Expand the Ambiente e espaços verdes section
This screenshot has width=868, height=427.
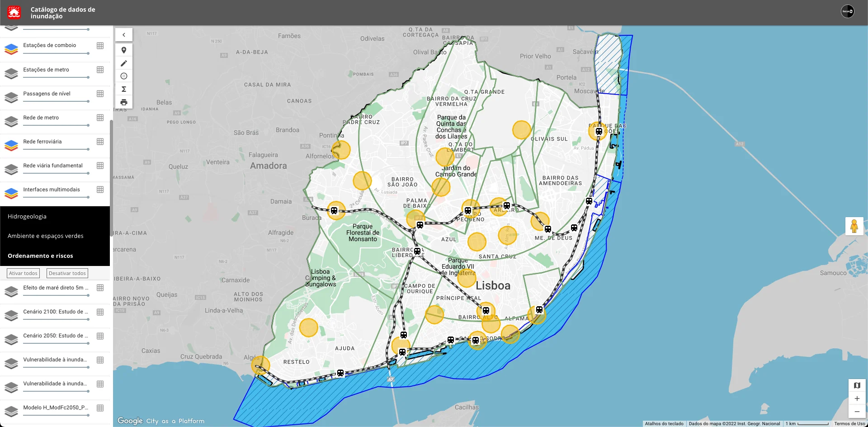coord(45,236)
